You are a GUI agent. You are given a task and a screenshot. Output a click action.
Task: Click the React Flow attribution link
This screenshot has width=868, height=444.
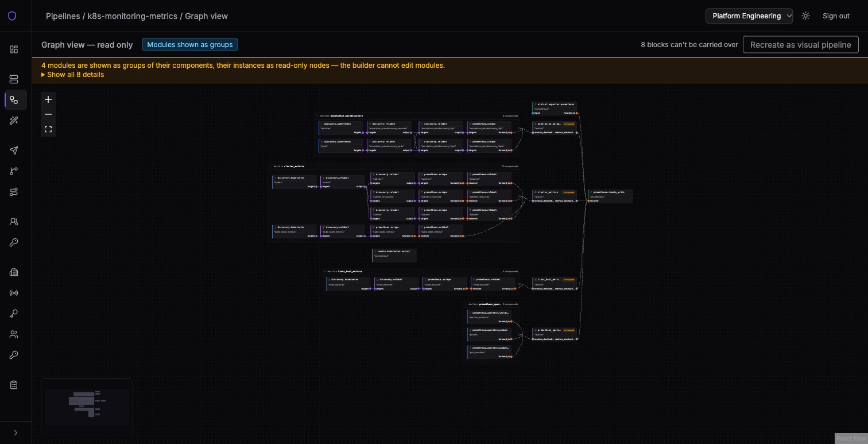coord(851,438)
